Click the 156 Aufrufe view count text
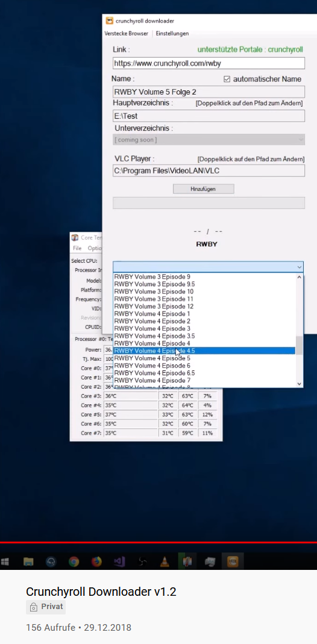The height and width of the screenshot is (644, 317). coord(51,628)
